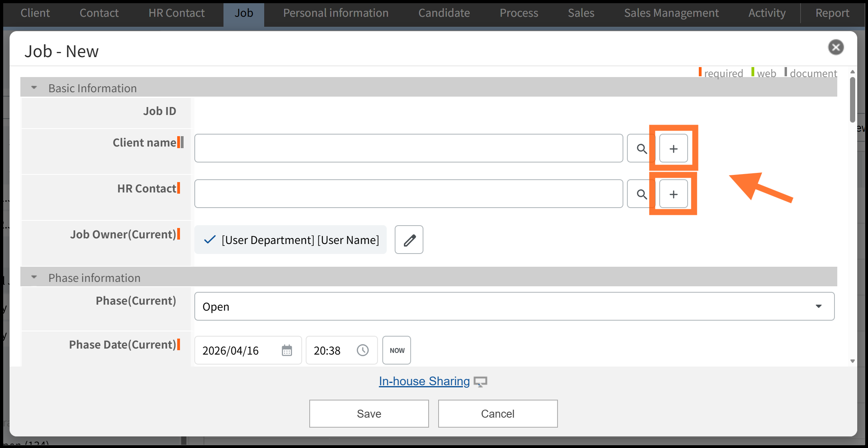The image size is (868, 448).
Task: Click the HR Contact search magnifier icon
Action: [641, 194]
